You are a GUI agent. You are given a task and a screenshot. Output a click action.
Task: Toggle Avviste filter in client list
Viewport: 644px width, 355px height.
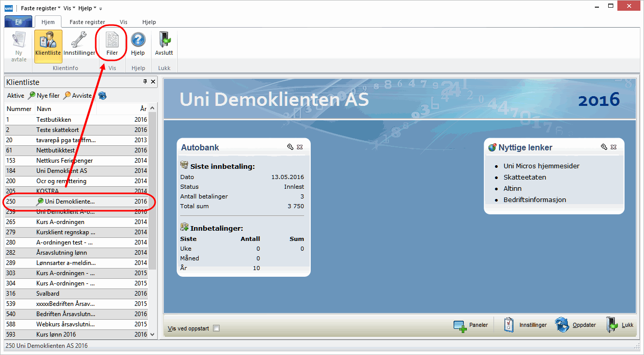78,96
